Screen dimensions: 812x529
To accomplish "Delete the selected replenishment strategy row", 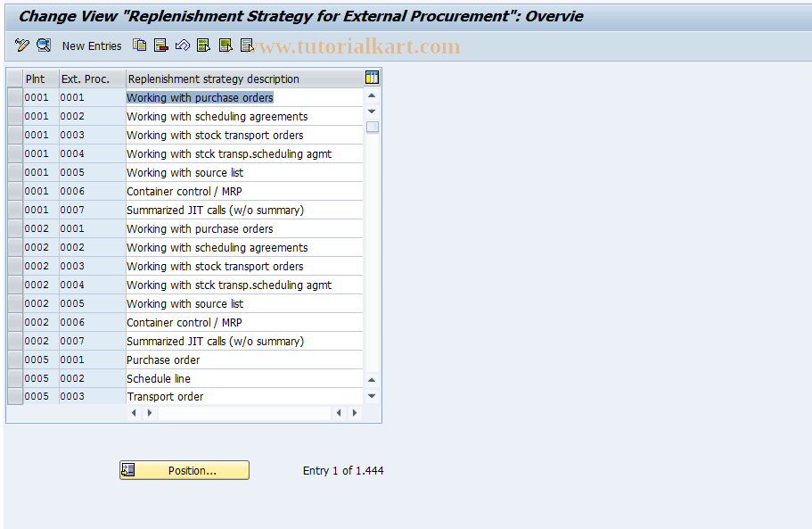I will [x=161, y=45].
